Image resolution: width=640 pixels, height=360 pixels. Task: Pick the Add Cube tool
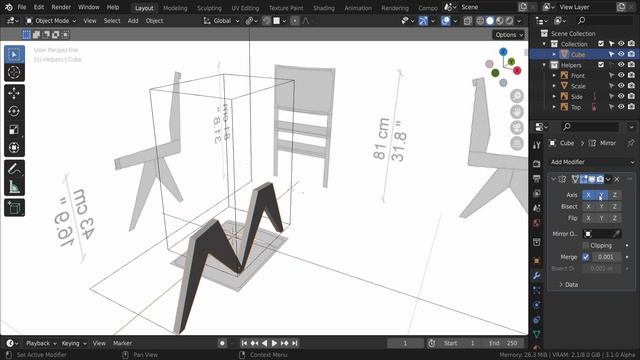coord(14,208)
